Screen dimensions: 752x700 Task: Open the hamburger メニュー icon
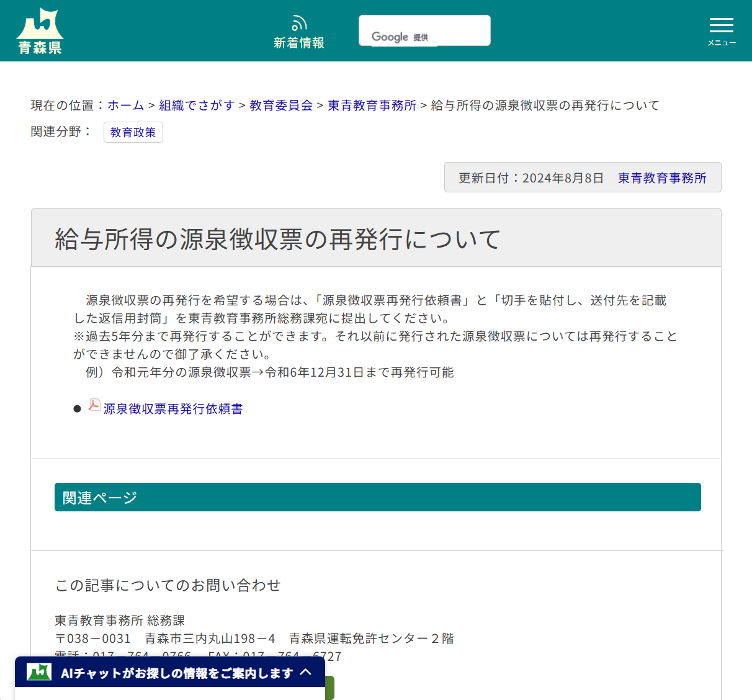point(721,26)
